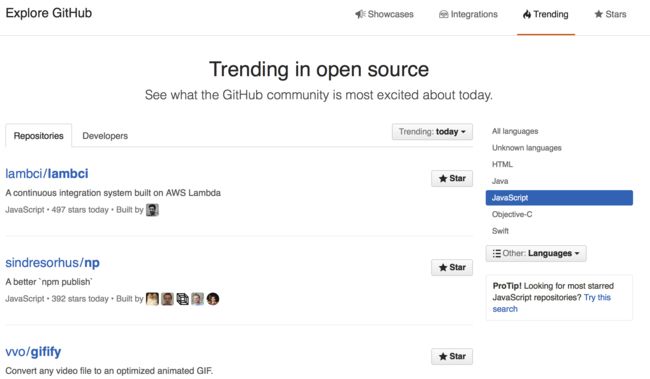Screen dimensions: 650x379
Task: Click the Stars star icon
Action: pos(598,14)
